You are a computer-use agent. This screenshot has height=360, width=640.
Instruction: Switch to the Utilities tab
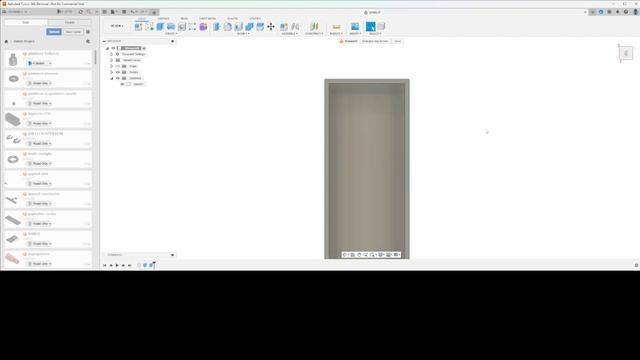(255, 18)
